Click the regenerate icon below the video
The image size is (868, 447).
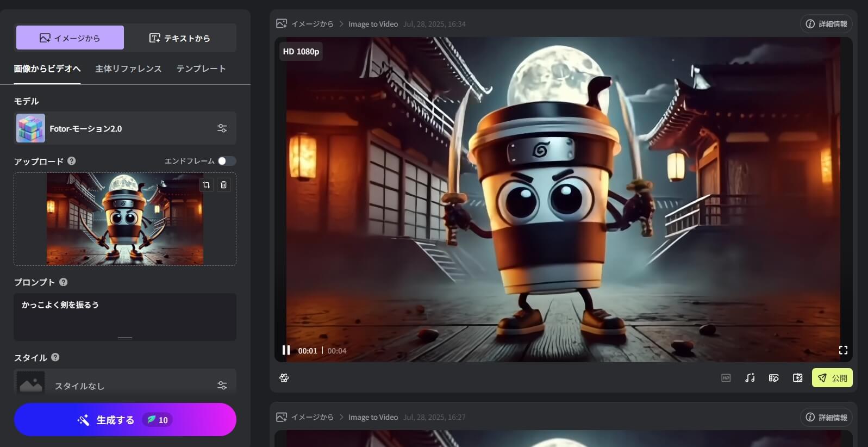284,378
